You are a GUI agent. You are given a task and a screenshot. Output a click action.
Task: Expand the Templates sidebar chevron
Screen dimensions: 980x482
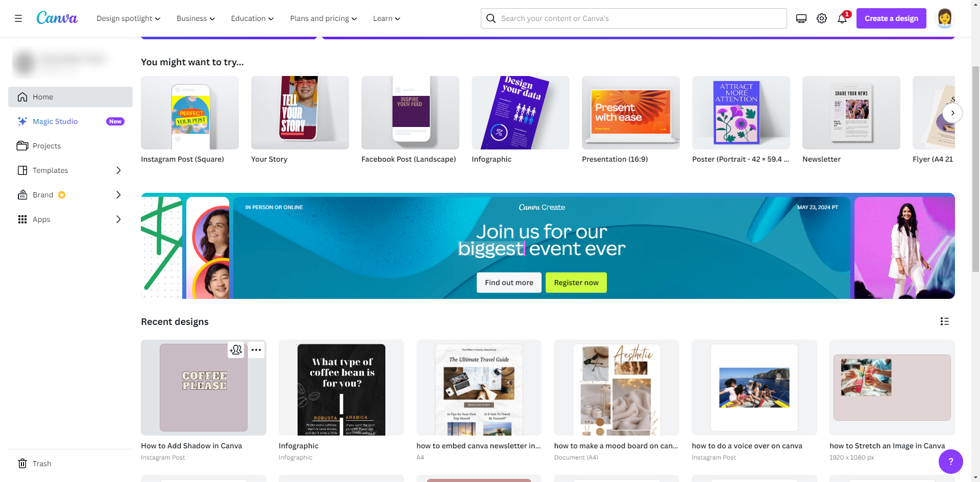118,170
